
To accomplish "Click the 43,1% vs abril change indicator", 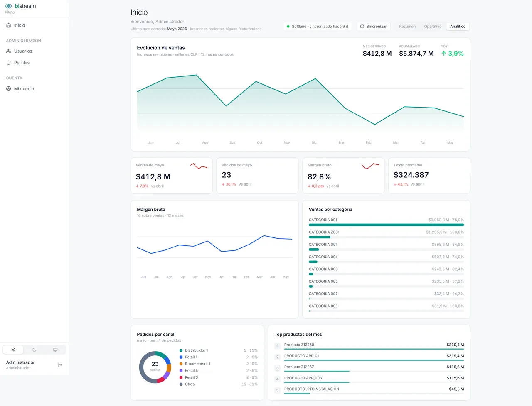I will pyautogui.click(x=409, y=184).
